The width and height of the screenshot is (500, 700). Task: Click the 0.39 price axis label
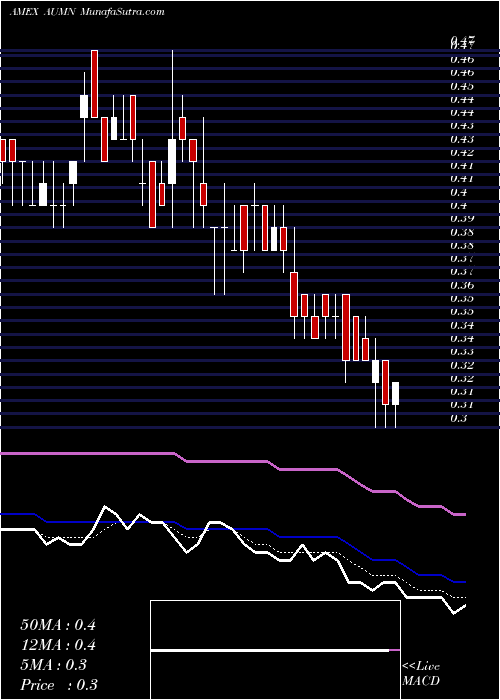coord(462,218)
